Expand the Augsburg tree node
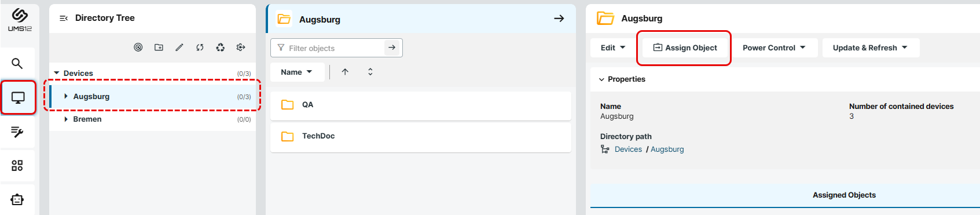 (66, 96)
